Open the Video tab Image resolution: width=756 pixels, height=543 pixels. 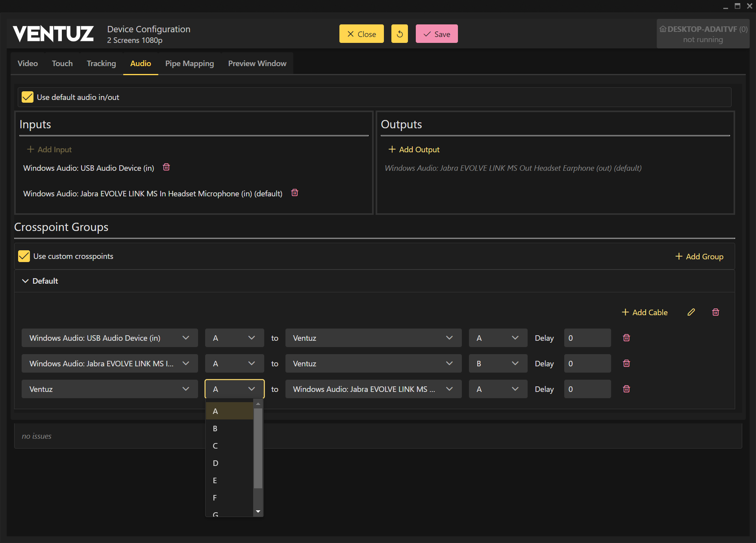28,63
